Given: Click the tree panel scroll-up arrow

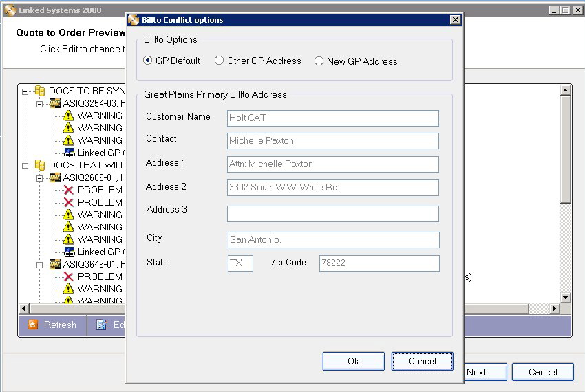Looking at the screenshot, I should tap(566, 90).
